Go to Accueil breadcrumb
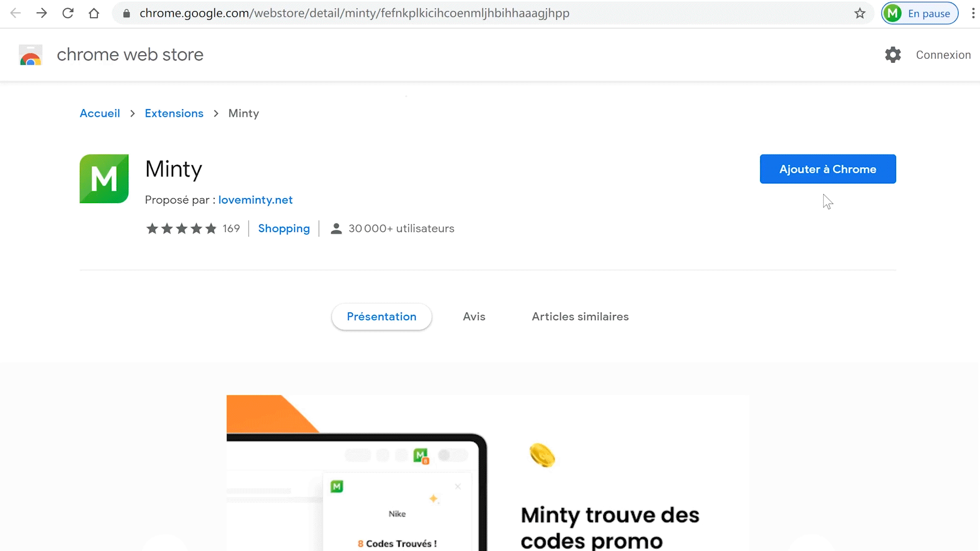Image resolution: width=980 pixels, height=551 pixels. [100, 113]
